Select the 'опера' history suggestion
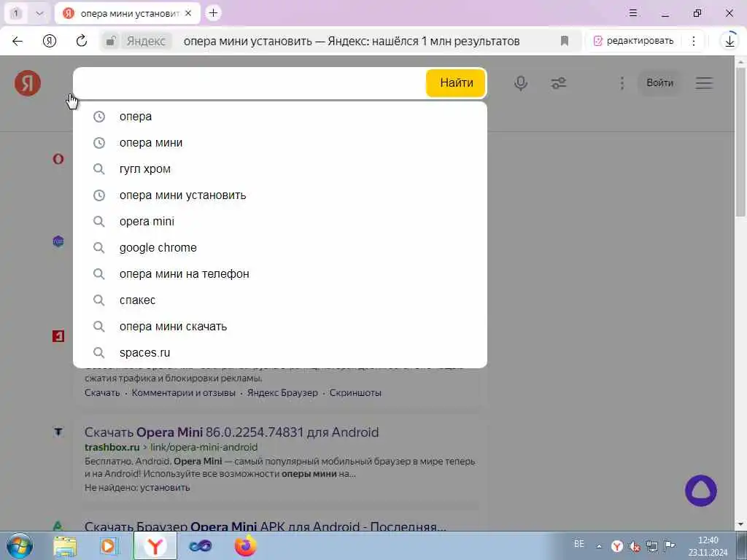 click(x=280, y=116)
